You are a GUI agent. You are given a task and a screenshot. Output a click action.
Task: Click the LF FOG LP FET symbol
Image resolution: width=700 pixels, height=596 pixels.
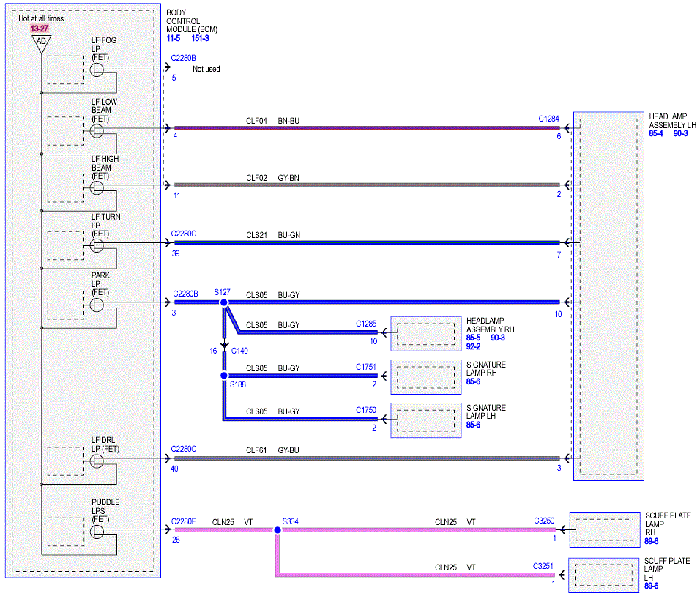(97, 70)
